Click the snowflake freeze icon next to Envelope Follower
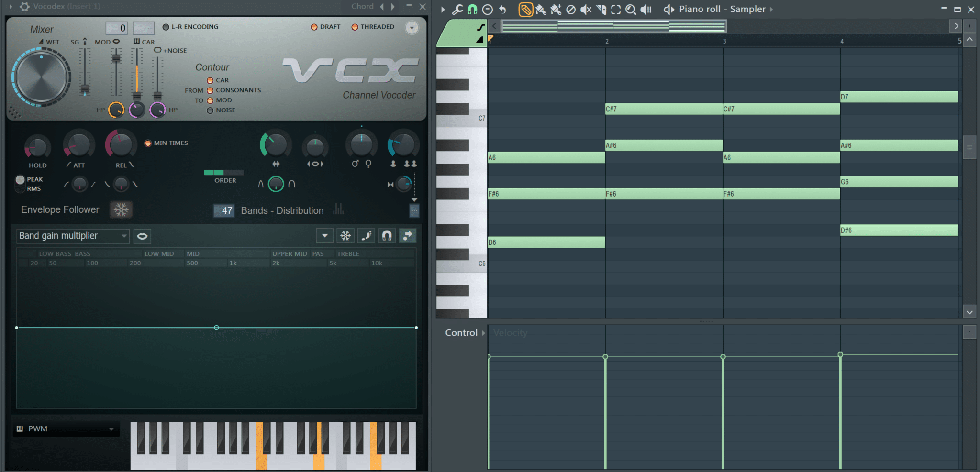 [122, 209]
